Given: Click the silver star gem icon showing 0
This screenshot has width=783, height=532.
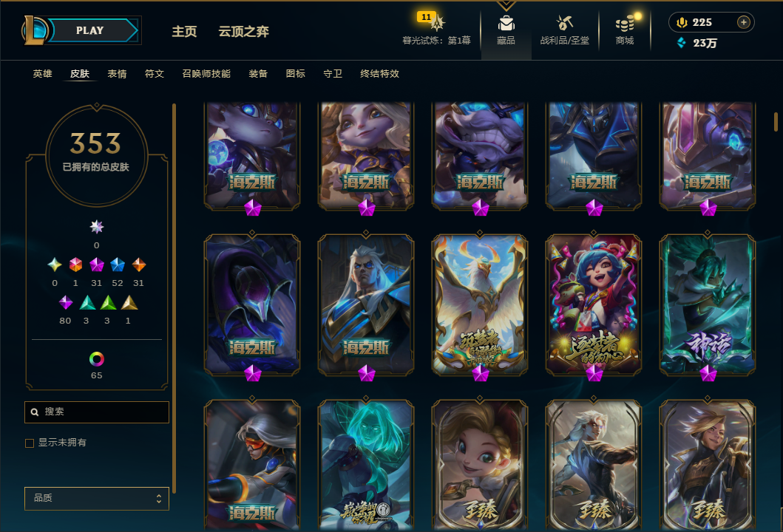Looking at the screenshot, I should (x=96, y=227).
